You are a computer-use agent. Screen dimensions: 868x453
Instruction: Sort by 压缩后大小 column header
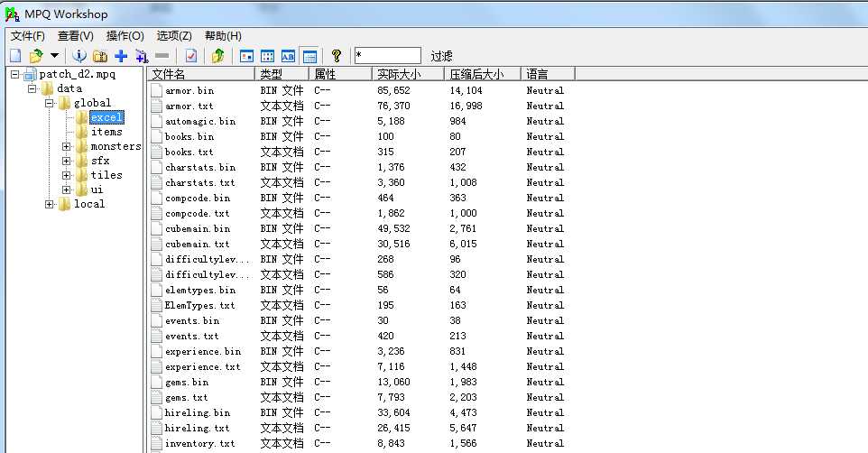482,74
